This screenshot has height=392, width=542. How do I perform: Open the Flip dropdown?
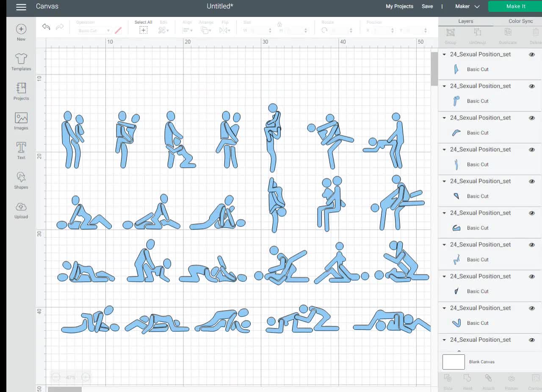224,30
